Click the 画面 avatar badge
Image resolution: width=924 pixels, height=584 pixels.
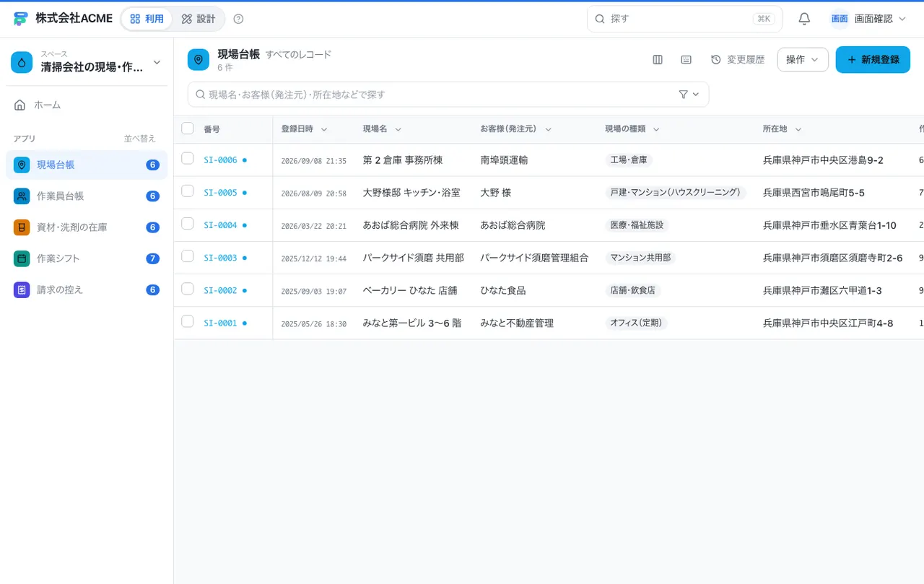tap(840, 19)
